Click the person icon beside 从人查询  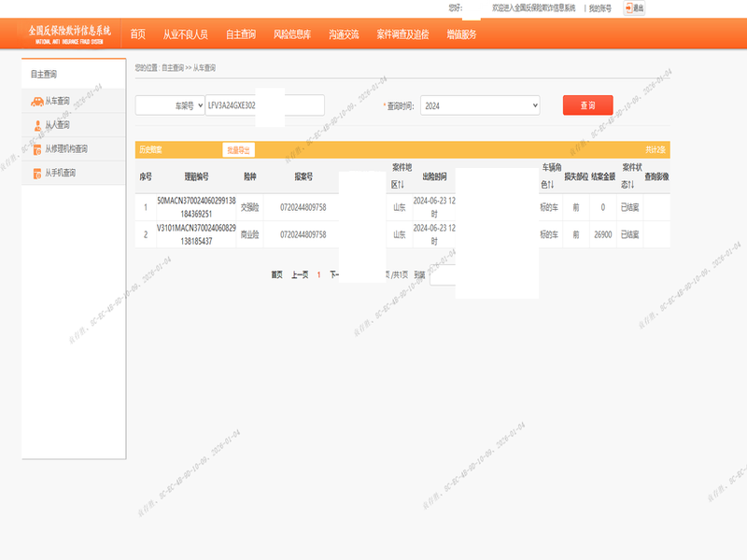[36, 125]
